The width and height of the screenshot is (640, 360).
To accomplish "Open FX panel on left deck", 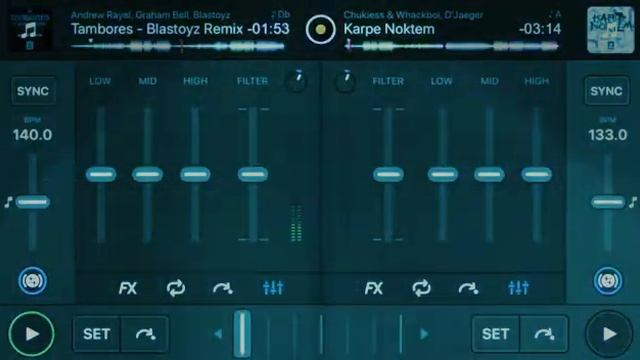I will [x=128, y=288].
